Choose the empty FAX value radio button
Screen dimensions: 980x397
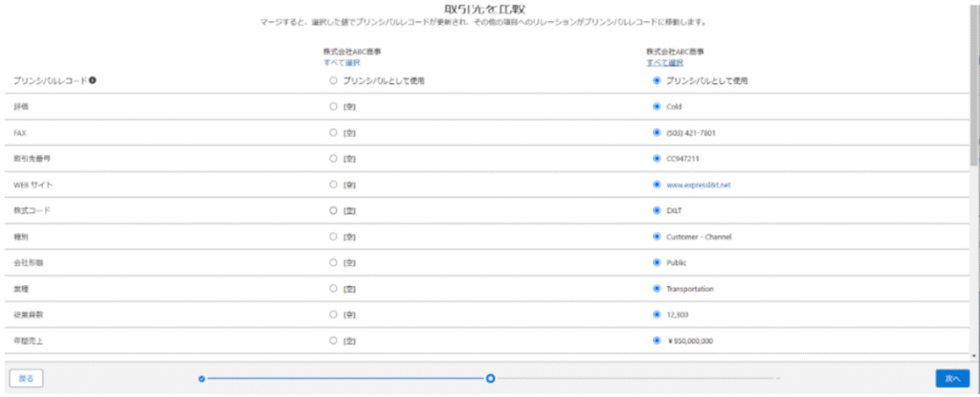[333, 133]
